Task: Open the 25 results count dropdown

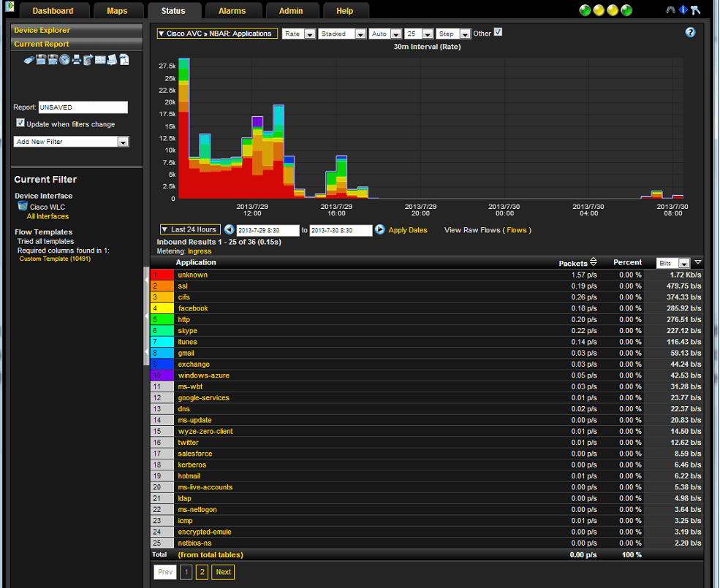Action: [419, 34]
